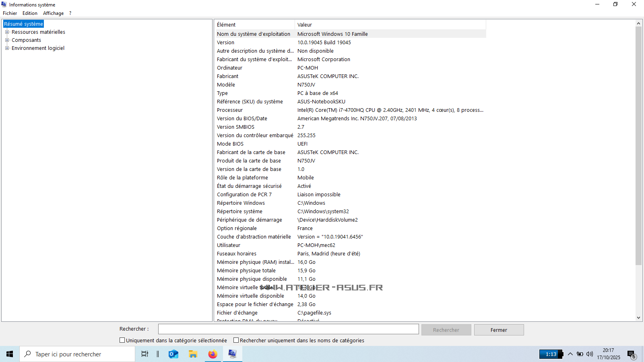Show hidden system tray icons
The width and height of the screenshot is (644, 362).
(x=570, y=354)
